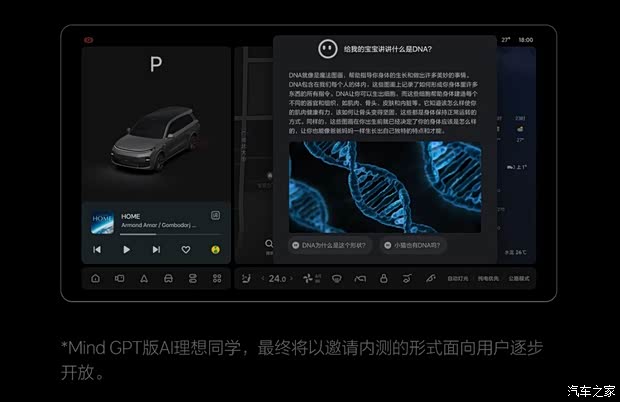Screen dimensions: 620x402
Task: Open lyrics icon beside the HOME title
Action: point(215,215)
